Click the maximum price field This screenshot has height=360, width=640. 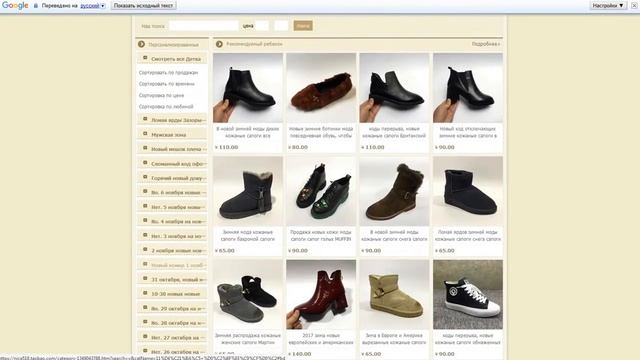coord(281,26)
